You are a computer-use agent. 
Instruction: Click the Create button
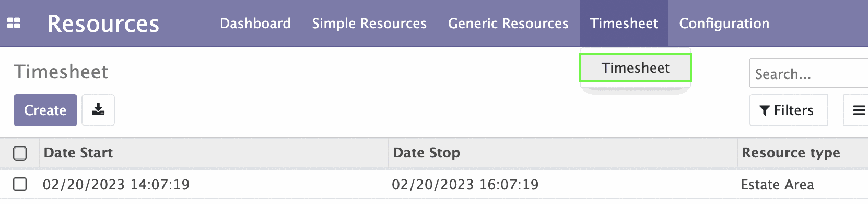[45, 110]
